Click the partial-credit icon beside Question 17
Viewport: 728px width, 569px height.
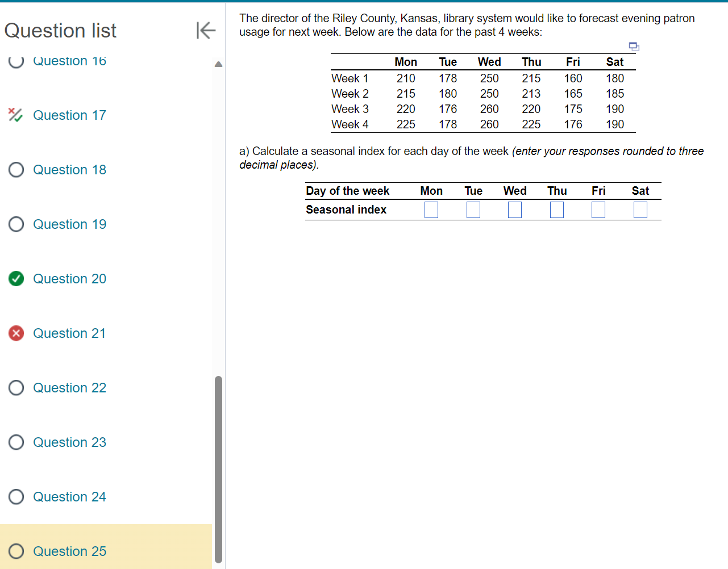point(16,115)
